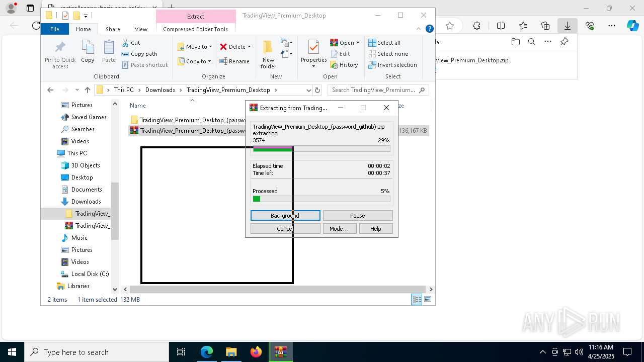Open Edge Extensions puzzle icon
This screenshot has height=362, width=644.
476,26
